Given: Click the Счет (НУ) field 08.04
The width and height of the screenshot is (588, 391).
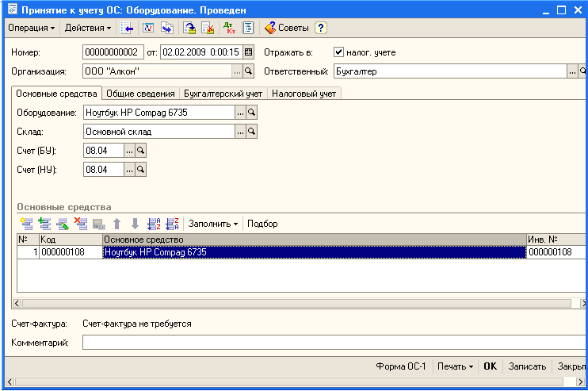Looking at the screenshot, I should click(x=104, y=170).
